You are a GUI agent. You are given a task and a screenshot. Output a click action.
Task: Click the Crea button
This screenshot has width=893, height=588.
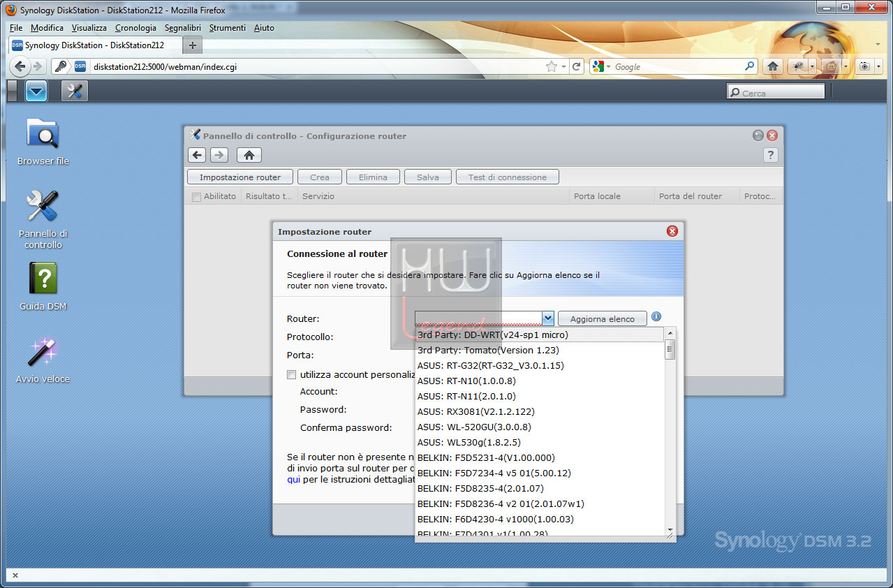point(320,177)
